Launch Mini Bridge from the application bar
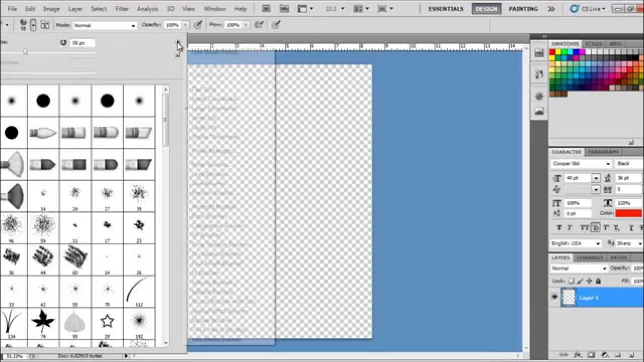Viewport: 644px width, 362px height. coord(284,9)
